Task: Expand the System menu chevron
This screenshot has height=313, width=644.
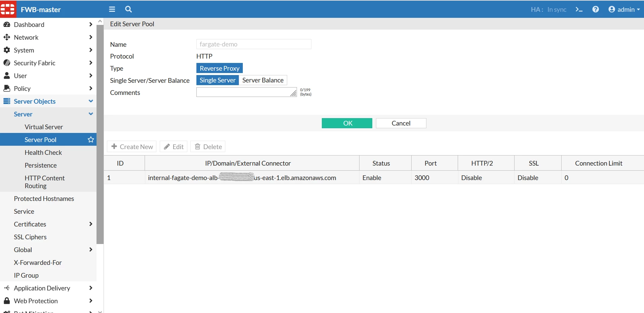Action: pyautogui.click(x=90, y=50)
